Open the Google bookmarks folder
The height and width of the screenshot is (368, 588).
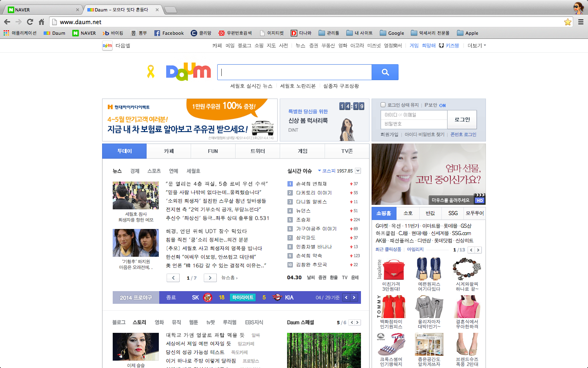click(392, 33)
